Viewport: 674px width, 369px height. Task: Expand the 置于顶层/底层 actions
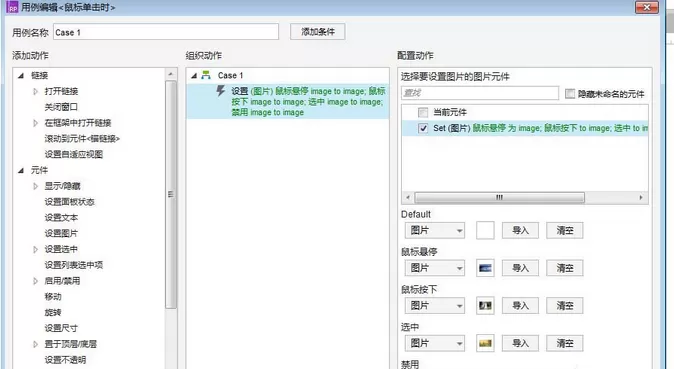click(x=36, y=344)
